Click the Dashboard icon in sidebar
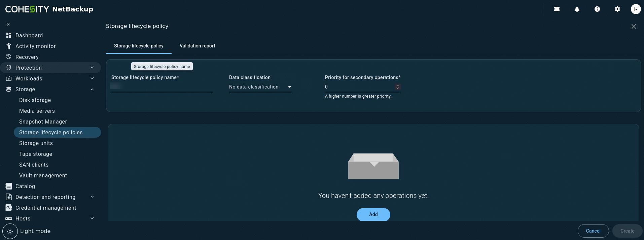Image resolution: width=644 pixels, height=240 pixels. click(x=9, y=35)
